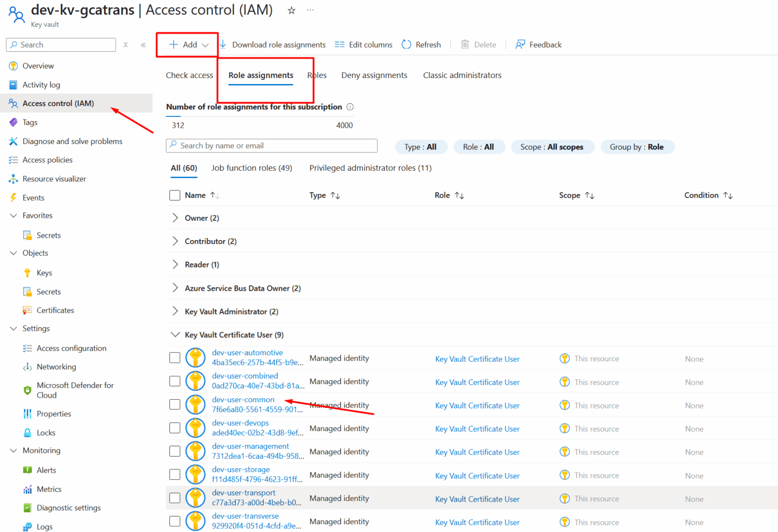This screenshot has width=778, height=532.
Task: Open dev-user-automotive managed identity
Action: [247, 352]
